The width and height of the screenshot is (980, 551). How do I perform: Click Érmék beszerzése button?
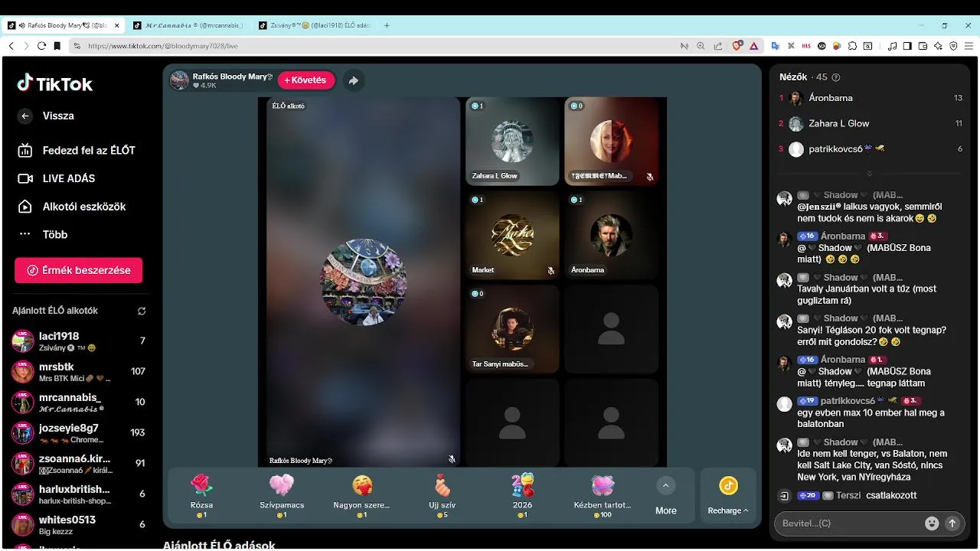coord(78,270)
